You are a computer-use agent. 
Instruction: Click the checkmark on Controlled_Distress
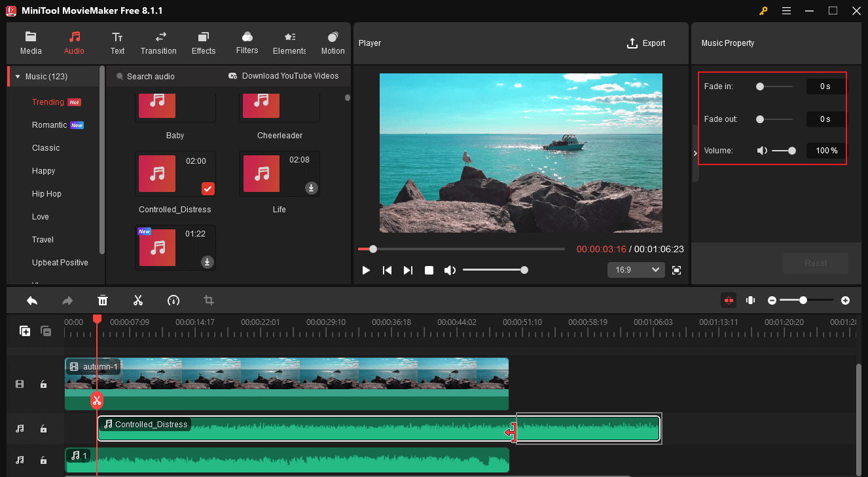click(208, 189)
